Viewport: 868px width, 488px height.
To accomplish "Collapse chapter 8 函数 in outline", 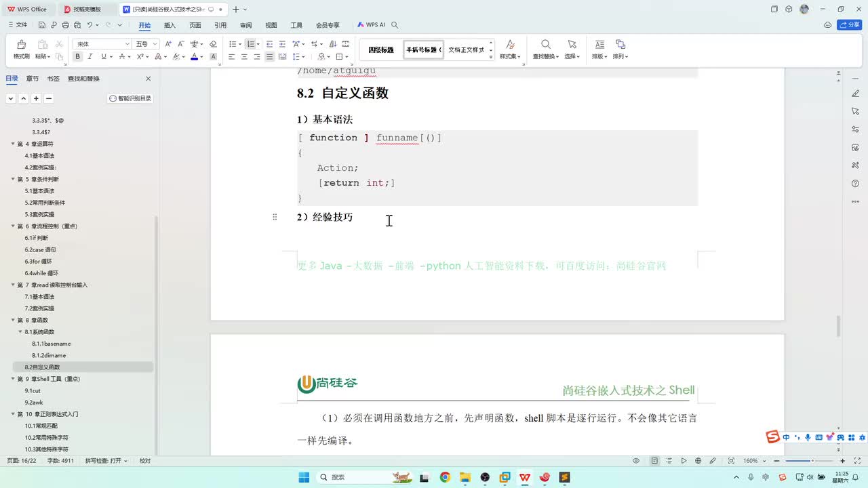I will click(x=13, y=320).
